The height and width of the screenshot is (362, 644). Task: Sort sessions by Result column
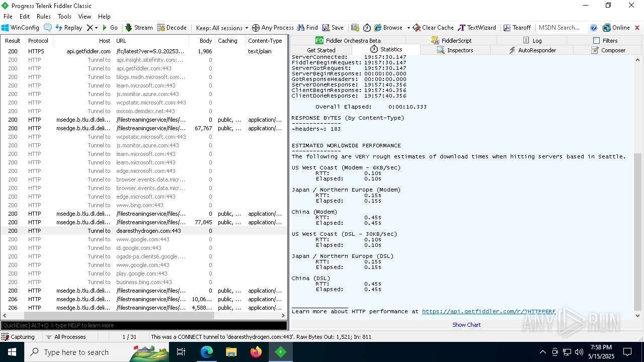13,41
